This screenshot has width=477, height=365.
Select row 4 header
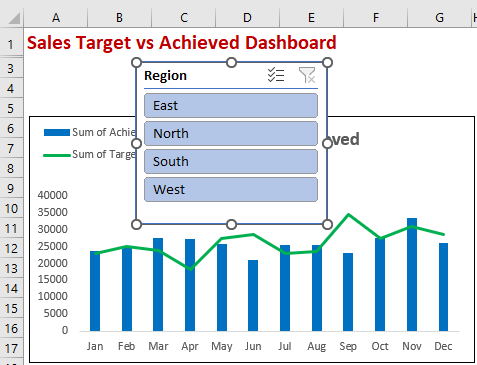(x=11, y=88)
